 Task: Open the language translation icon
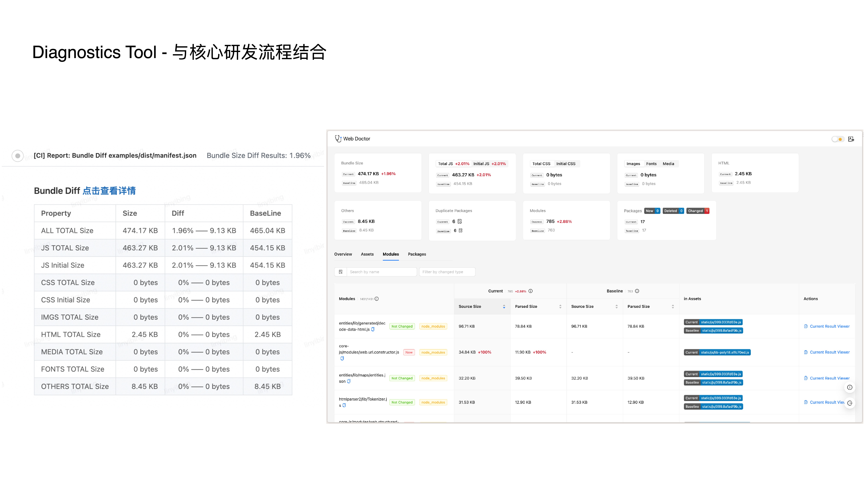click(x=851, y=139)
